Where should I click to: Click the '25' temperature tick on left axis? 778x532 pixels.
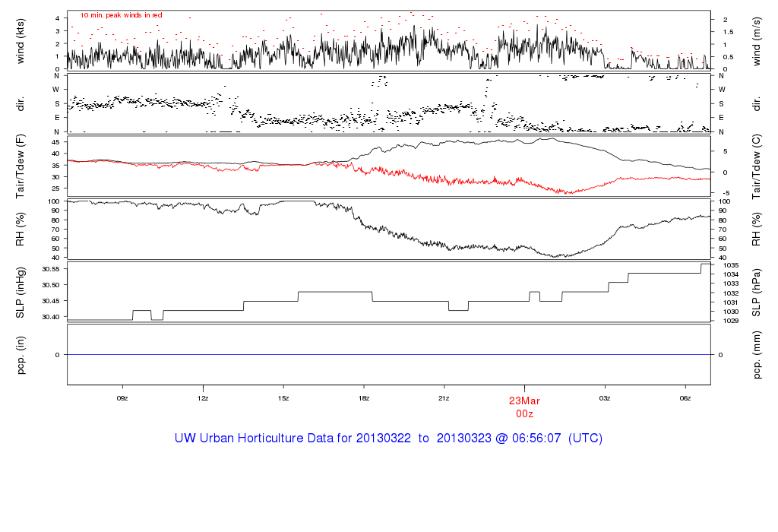click(x=55, y=188)
